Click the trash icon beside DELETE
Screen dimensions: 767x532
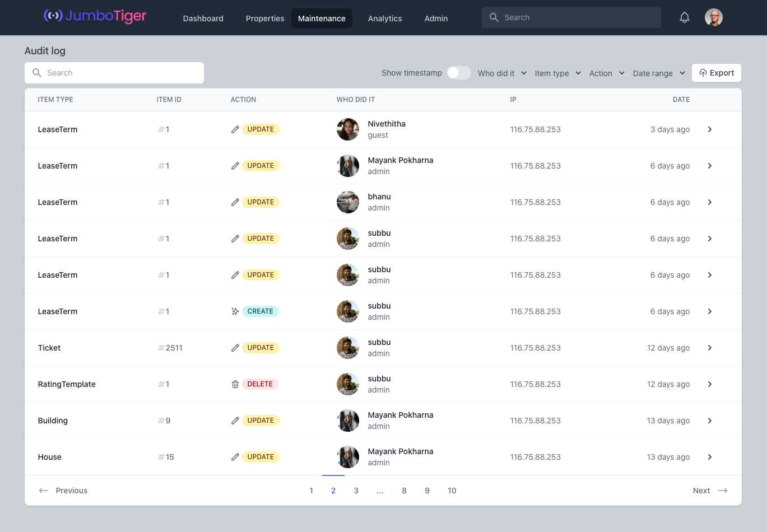235,384
